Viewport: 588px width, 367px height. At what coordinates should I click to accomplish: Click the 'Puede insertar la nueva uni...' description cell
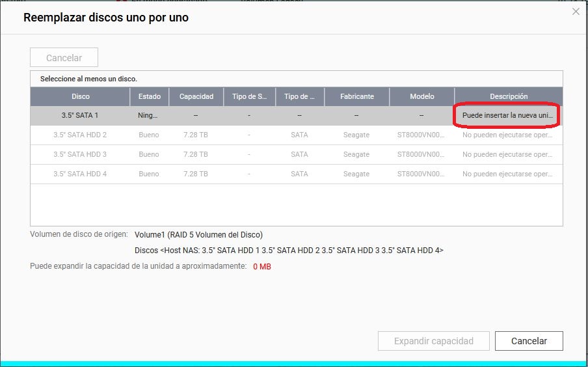coord(507,115)
